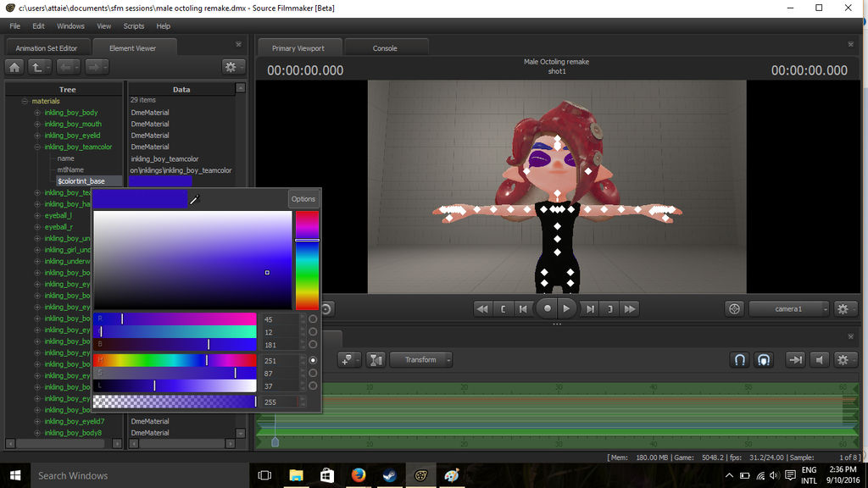Switch to the Console tab

coord(385,48)
